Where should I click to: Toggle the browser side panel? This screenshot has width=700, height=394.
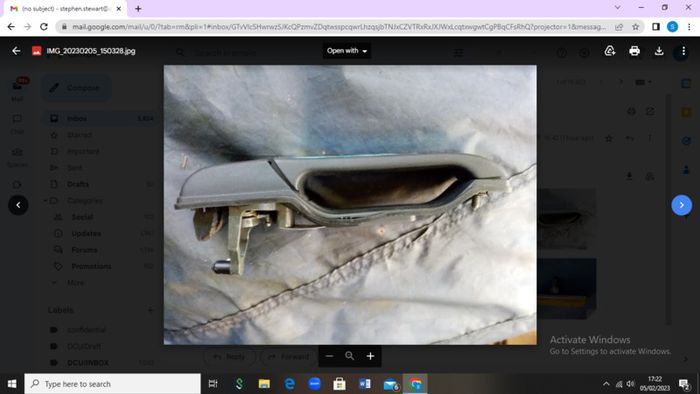click(x=656, y=27)
